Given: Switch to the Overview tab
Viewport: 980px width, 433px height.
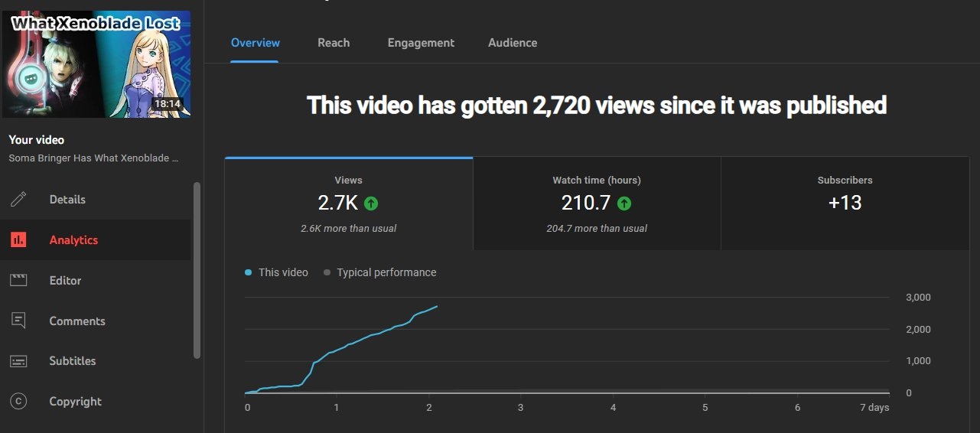Looking at the screenshot, I should (x=256, y=43).
